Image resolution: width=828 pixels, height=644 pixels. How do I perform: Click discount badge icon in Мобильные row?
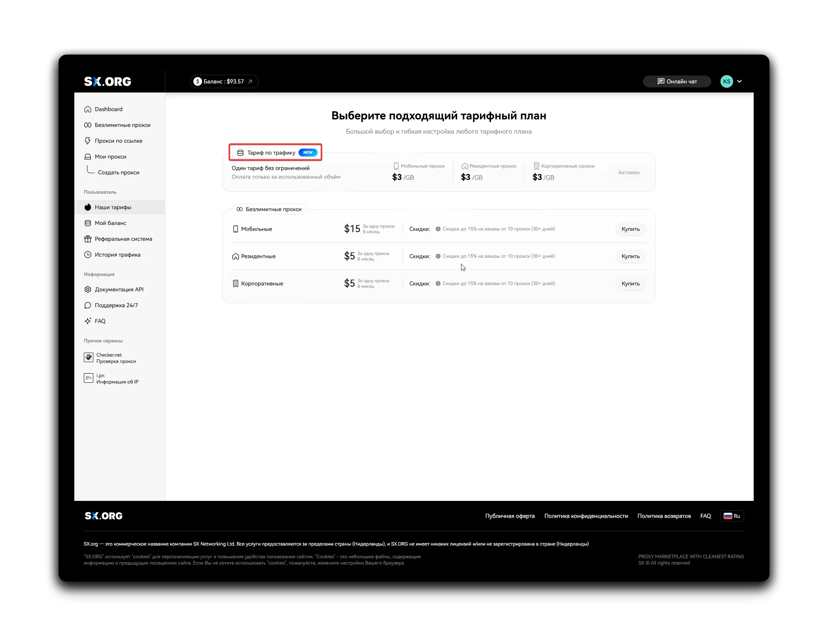pyautogui.click(x=438, y=229)
